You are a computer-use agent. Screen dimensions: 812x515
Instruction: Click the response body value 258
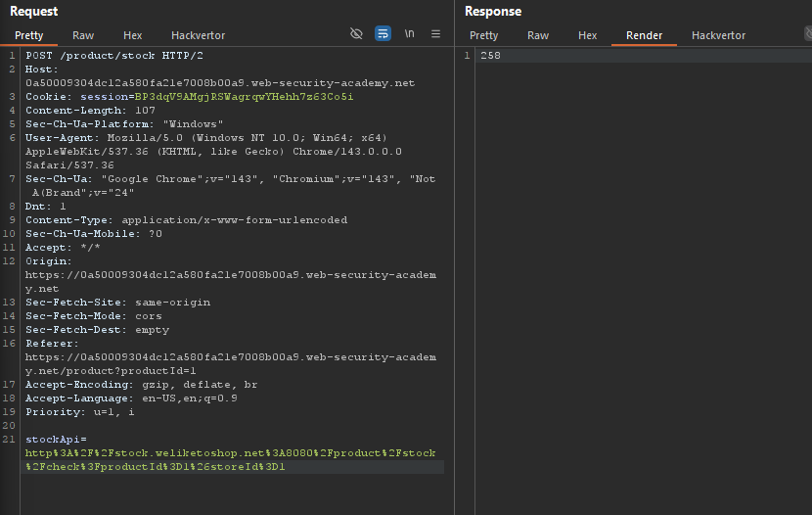[490, 56]
